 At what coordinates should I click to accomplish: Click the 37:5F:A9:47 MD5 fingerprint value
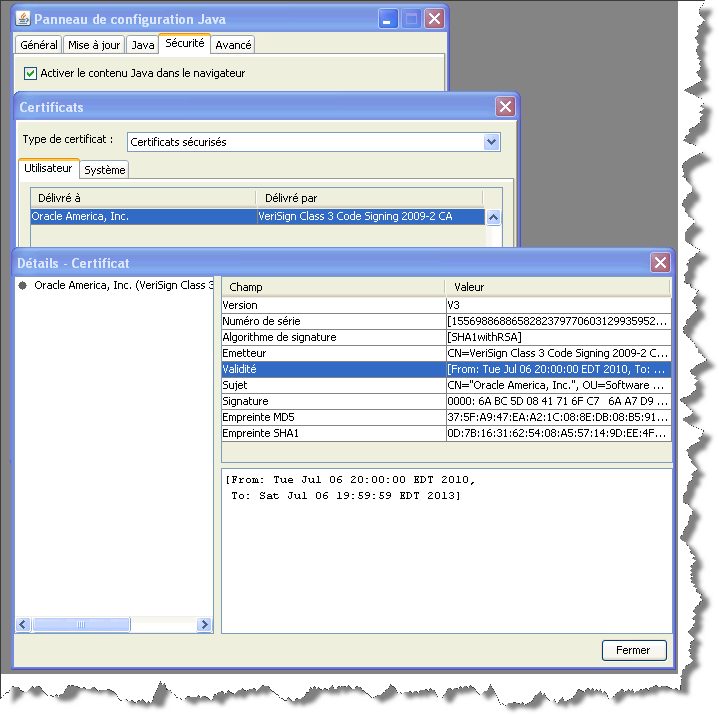tap(559, 418)
